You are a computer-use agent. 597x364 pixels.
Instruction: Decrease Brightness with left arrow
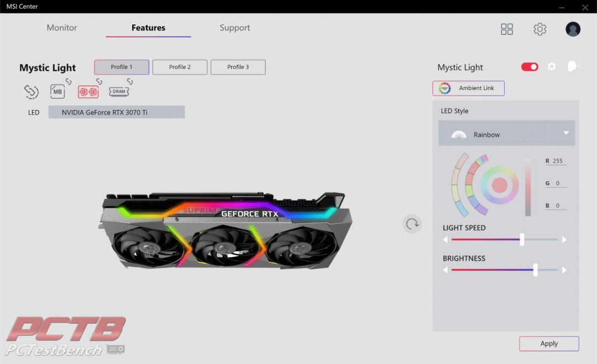pyautogui.click(x=445, y=270)
